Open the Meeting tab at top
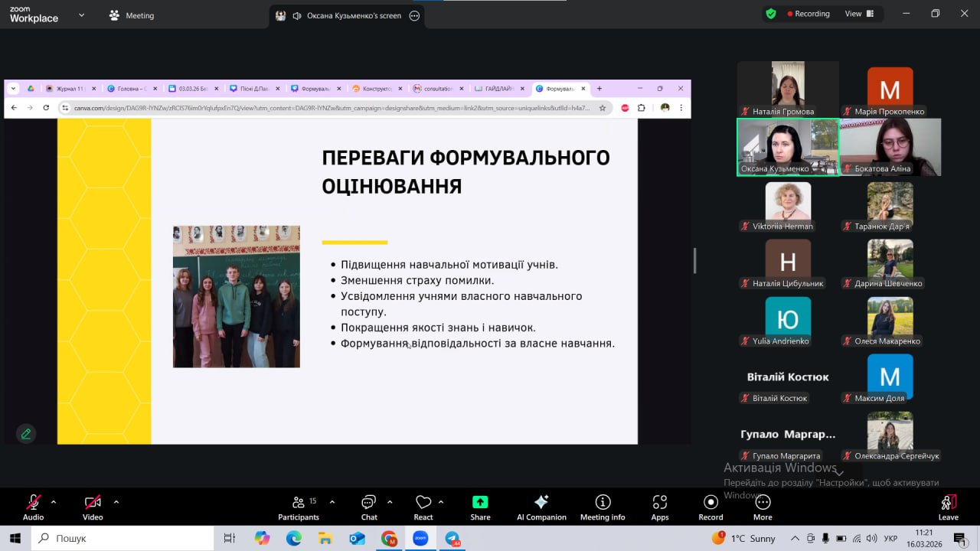Viewport: 980px width, 551px height. click(x=132, y=15)
